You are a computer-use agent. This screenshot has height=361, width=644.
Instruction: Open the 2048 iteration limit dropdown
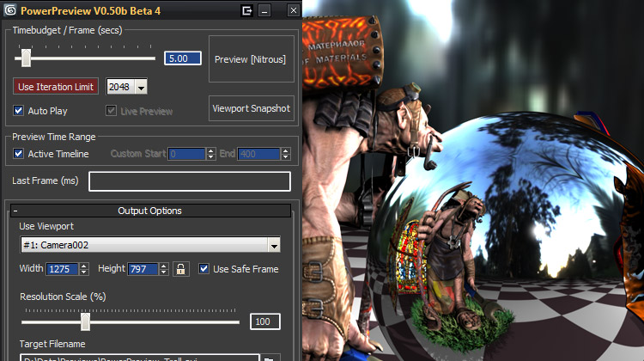(142, 87)
